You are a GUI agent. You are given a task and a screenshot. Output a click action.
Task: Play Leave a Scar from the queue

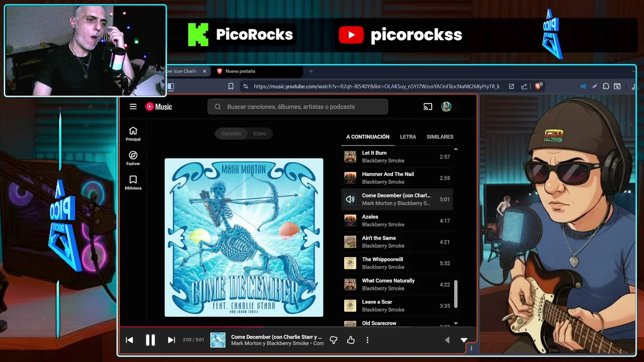pyautogui.click(x=396, y=306)
